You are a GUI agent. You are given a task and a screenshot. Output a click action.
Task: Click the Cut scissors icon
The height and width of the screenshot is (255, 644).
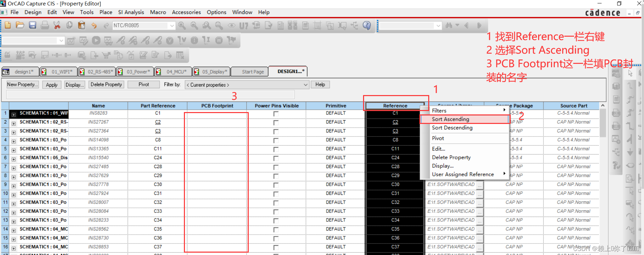(x=57, y=25)
